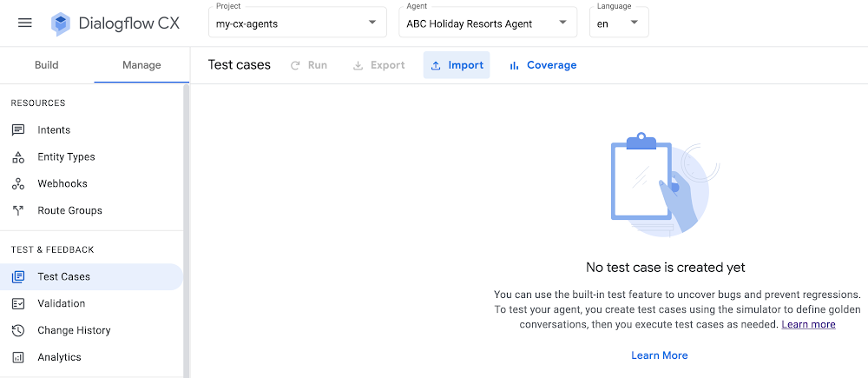The height and width of the screenshot is (378, 868).
Task: Follow the underlined Learn more link
Action: (x=808, y=324)
